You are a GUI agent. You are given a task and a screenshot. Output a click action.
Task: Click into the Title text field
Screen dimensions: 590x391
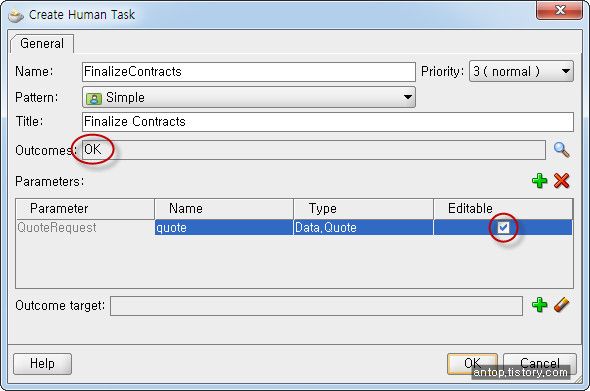[328, 122]
